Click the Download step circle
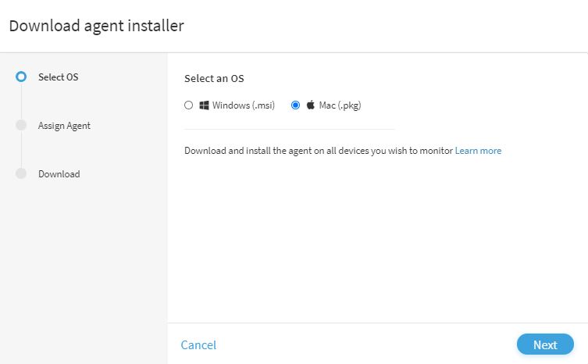 pos(21,173)
